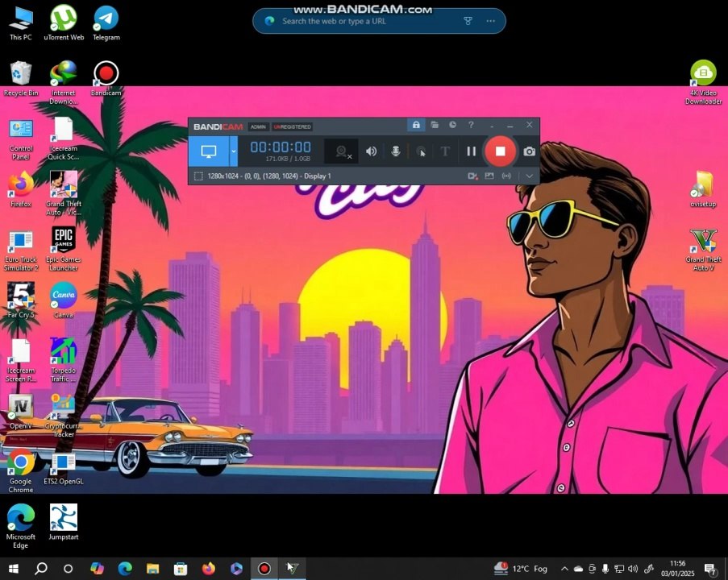The image size is (728, 580).
Task: Open weather widget showing 12°C Fog
Action: point(521,569)
